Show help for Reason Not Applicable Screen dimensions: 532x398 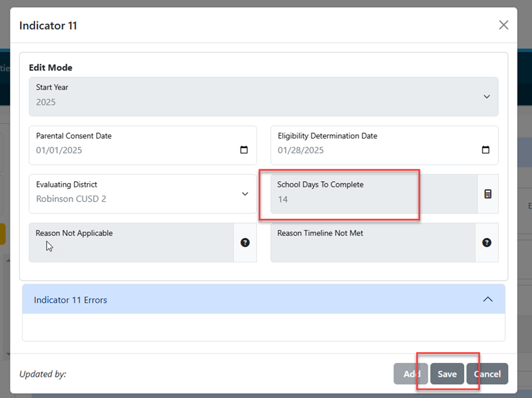click(245, 242)
